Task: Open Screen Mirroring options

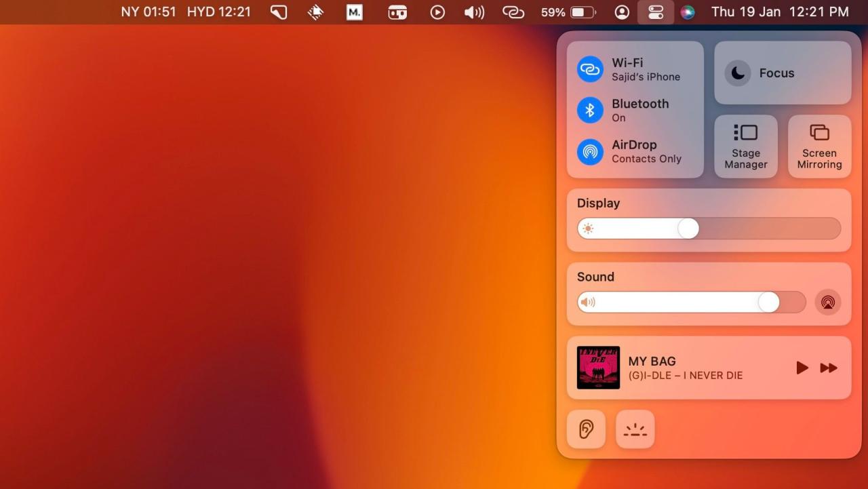Action: (819, 146)
